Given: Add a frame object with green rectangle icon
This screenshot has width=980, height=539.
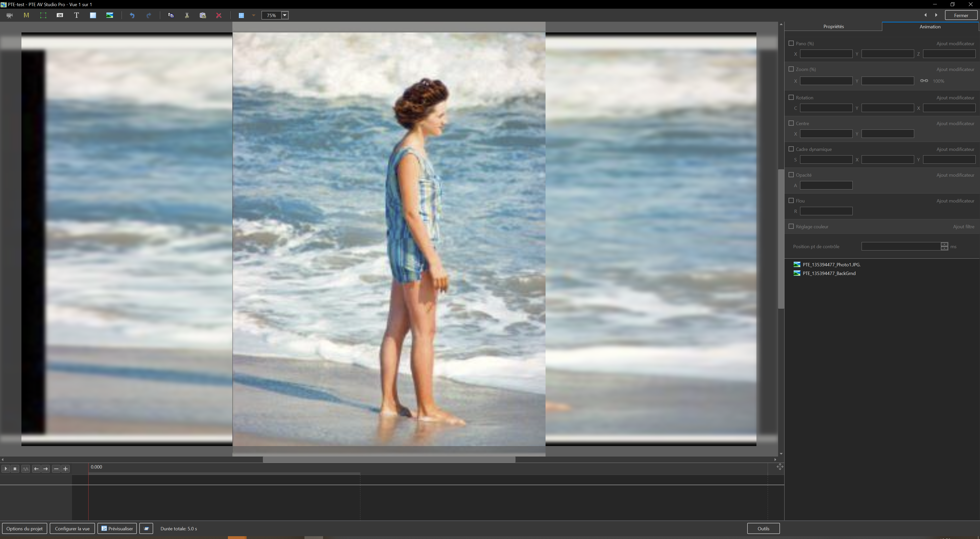Looking at the screenshot, I should pos(43,16).
